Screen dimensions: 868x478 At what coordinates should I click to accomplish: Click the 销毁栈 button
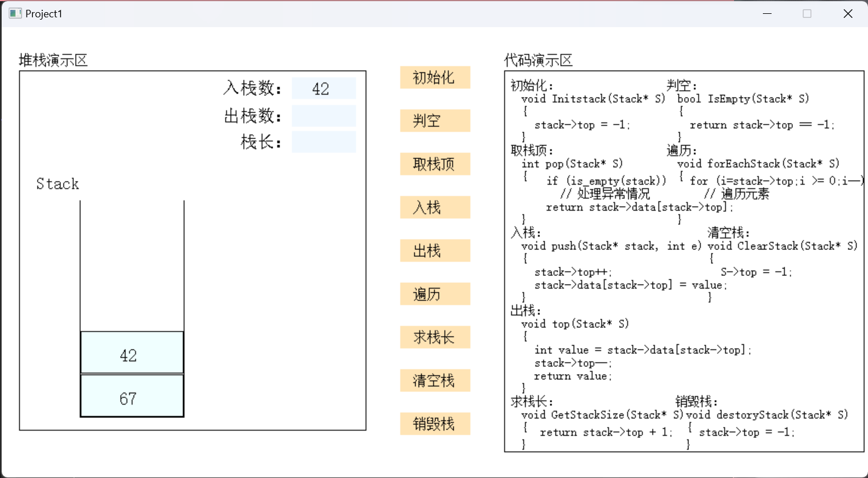click(435, 424)
